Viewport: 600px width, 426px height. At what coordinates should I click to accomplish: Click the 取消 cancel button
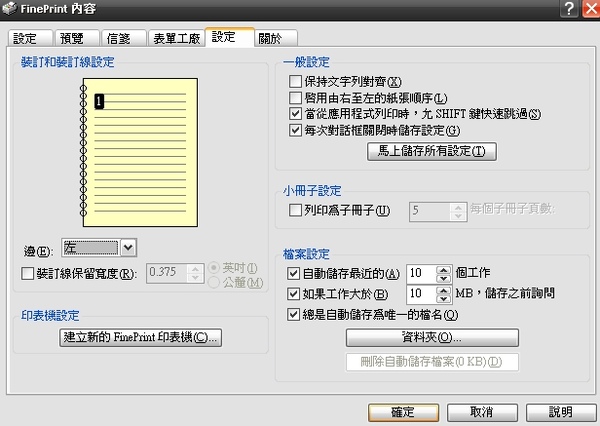(x=482, y=413)
